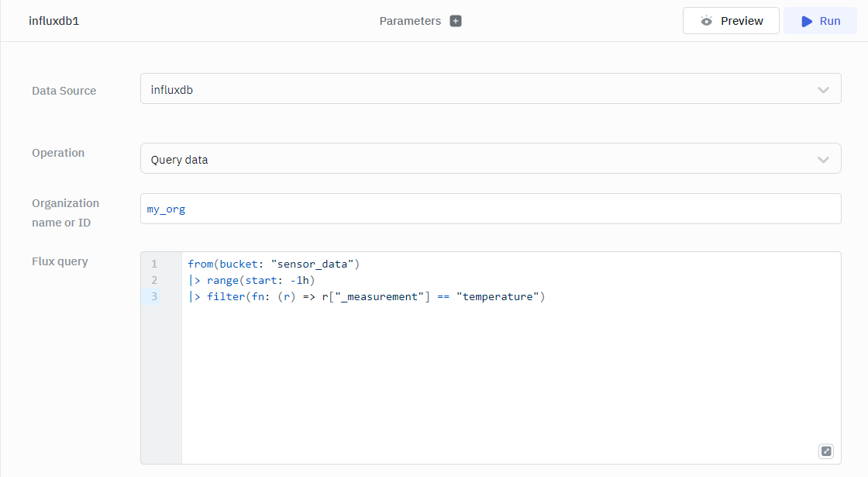Add a new parameter with plus icon
The height and width of the screenshot is (477, 868).
pyautogui.click(x=456, y=21)
